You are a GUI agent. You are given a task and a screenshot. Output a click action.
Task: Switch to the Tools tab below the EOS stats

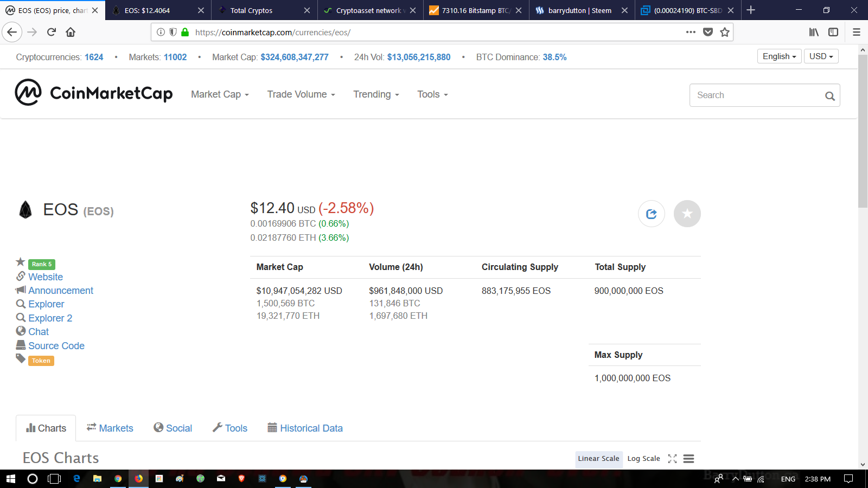point(230,428)
